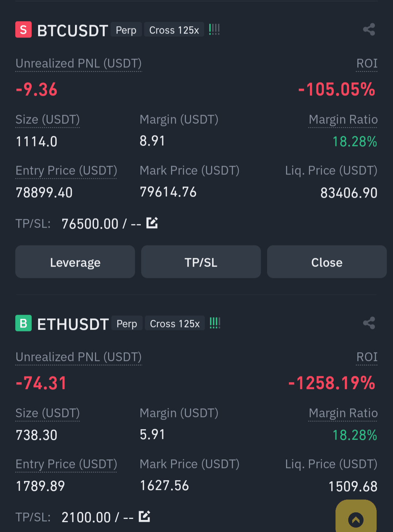
Task: Open the TP/SL button for BTCUSDT
Action: pyautogui.click(x=201, y=262)
